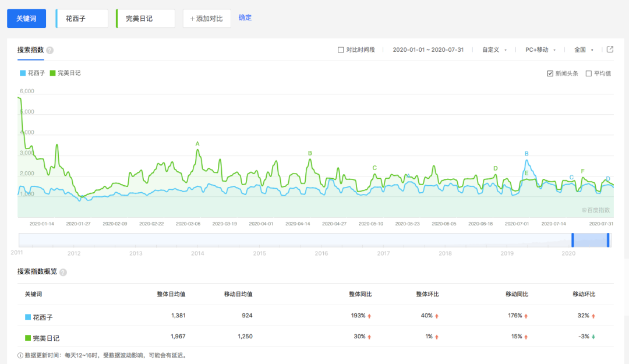Image resolution: width=629 pixels, height=364 pixels.
Task: Click the share/export icon at top right
Action: click(x=610, y=50)
